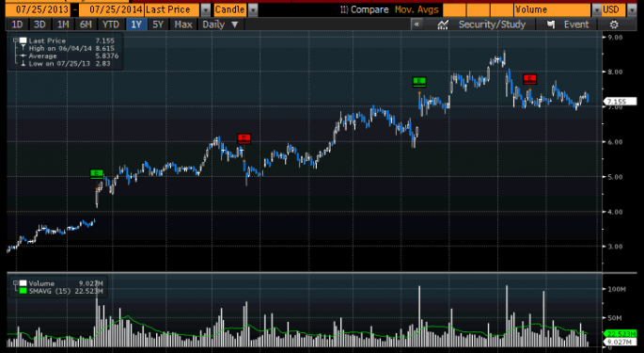Open the USD currency dropdown arrow
The image size is (644, 353).
tap(632, 9)
